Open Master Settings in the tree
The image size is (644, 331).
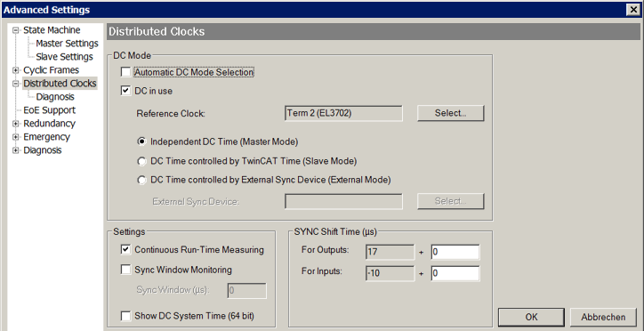click(67, 44)
